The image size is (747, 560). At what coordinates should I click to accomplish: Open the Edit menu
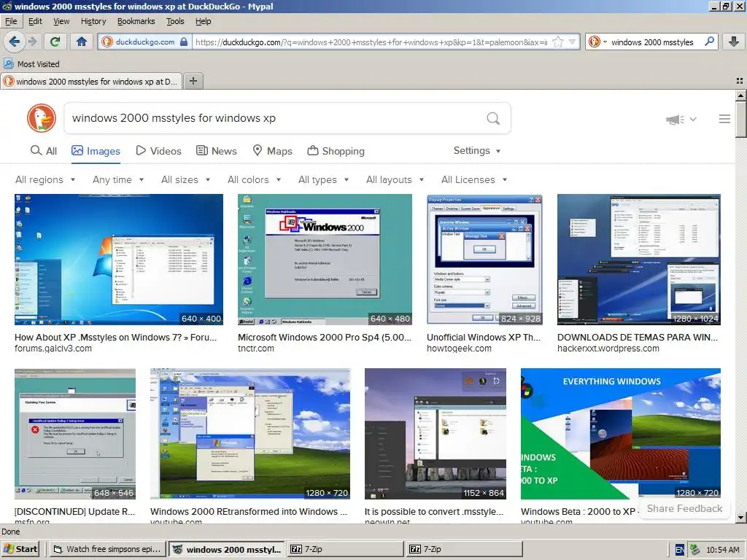click(35, 21)
